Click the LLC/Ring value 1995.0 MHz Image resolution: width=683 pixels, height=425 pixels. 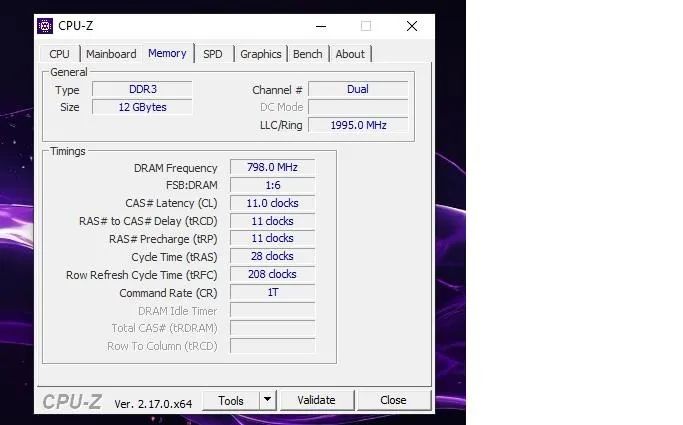pyautogui.click(x=358, y=125)
